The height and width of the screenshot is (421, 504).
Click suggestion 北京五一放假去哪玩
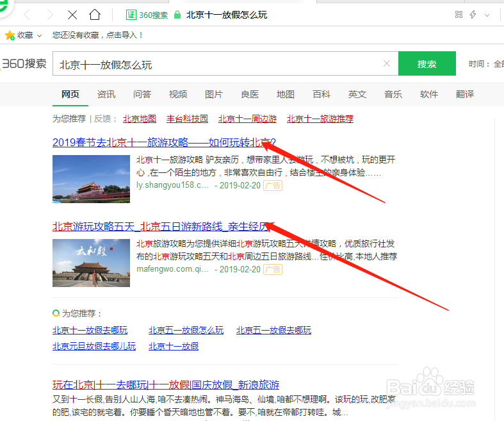click(274, 330)
